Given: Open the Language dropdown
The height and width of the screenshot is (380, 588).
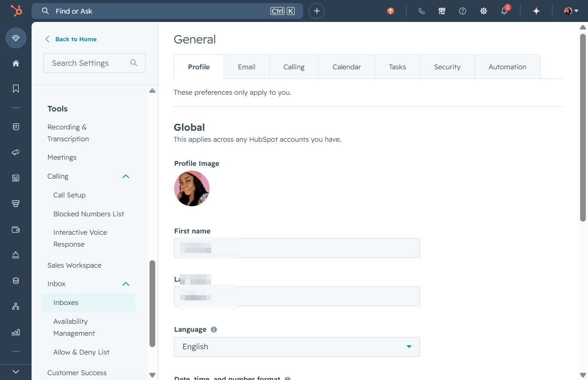Looking at the screenshot, I should pyautogui.click(x=297, y=347).
